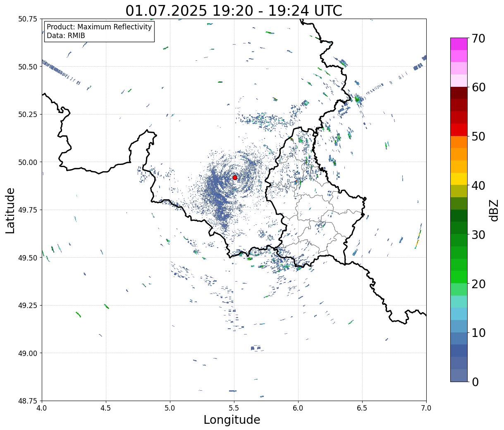
Task: Pick the magenta swatch at colorbar top
Action: pos(459,44)
